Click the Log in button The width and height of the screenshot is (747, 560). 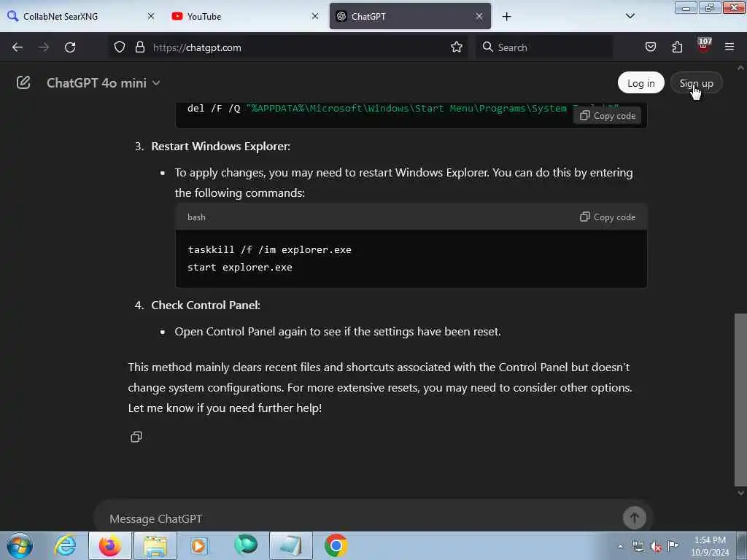640,83
